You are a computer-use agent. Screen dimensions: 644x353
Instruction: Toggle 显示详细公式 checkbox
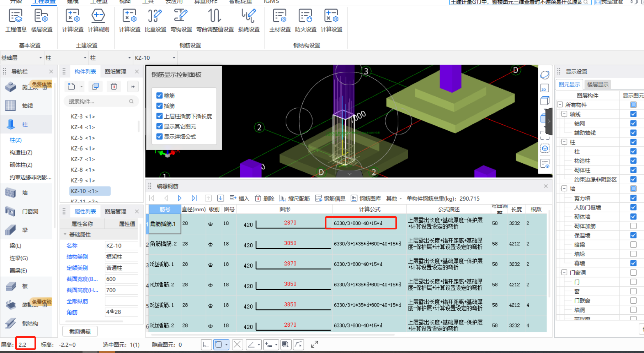(160, 137)
